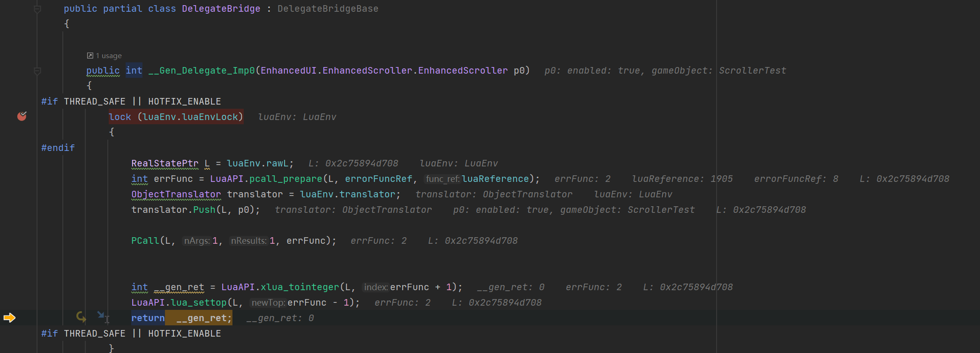This screenshot has width=980, height=353.
Task: Click the curved step arrow icon on return line
Action: [81, 317]
